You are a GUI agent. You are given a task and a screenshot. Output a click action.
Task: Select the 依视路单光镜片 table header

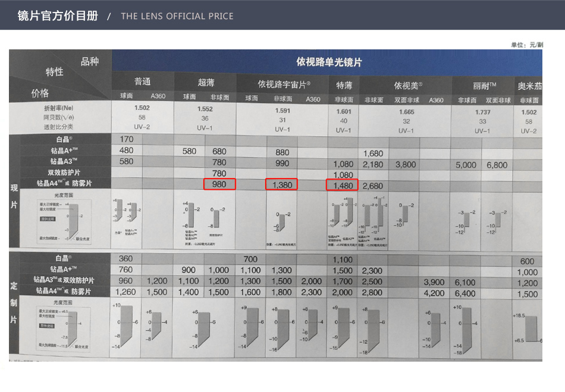tap(329, 62)
